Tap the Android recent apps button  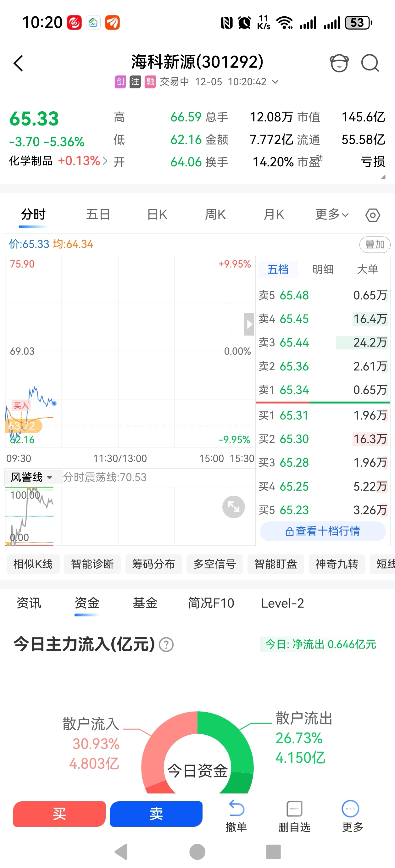(x=273, y=852)
